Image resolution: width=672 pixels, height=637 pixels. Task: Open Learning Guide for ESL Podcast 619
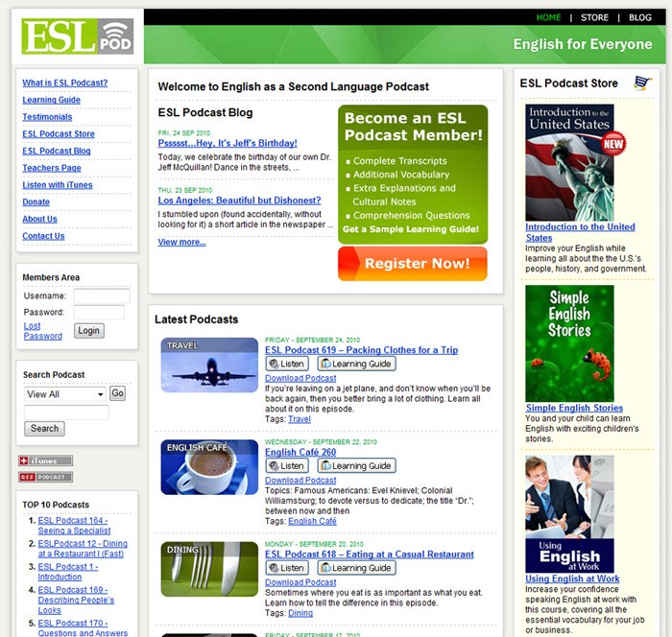click(356, 364)
